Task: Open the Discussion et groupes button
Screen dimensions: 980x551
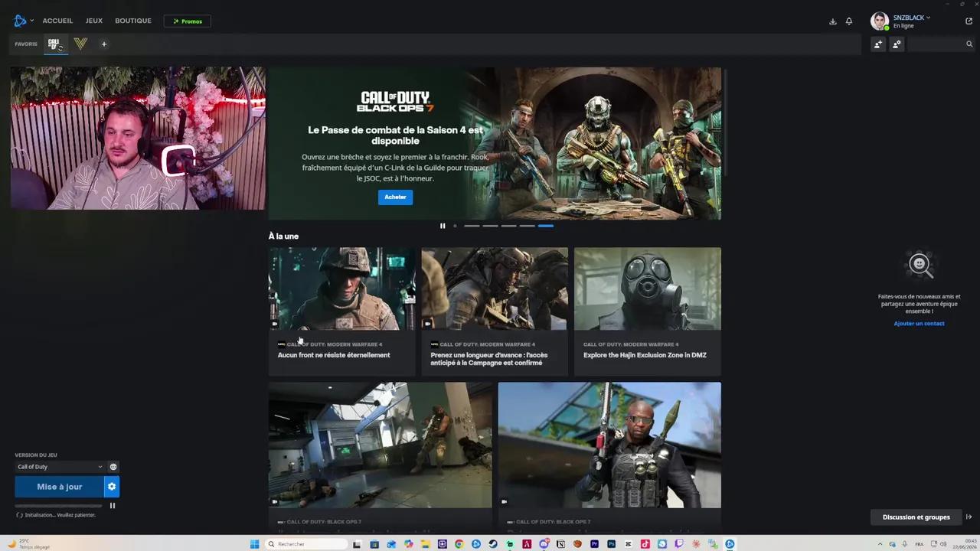Action: 916,517
